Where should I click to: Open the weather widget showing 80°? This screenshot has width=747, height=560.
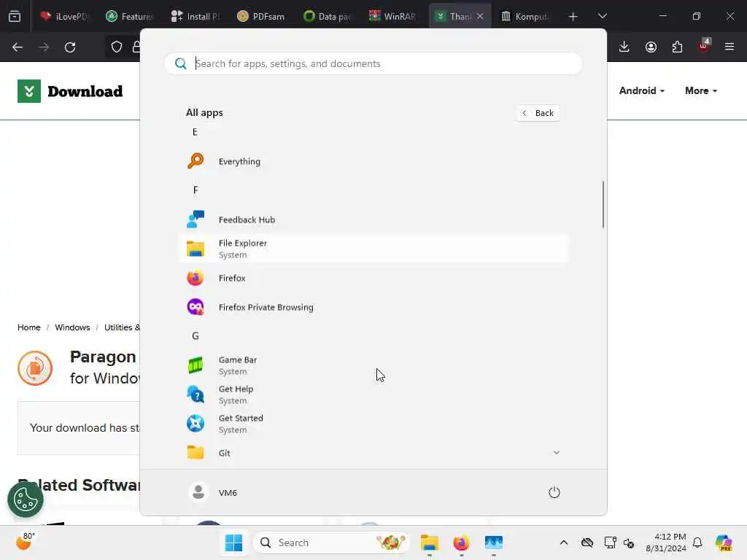(25, 542)
